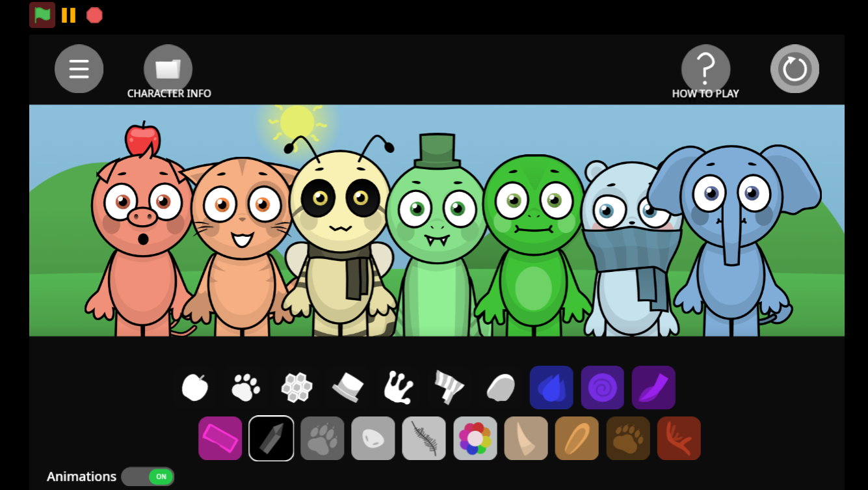
Task: Select the red antler icon
Action: click(679, 439)
